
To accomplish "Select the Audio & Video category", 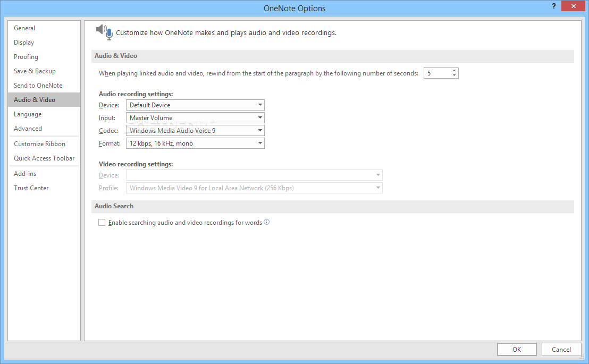I will (x=44, y=99).
